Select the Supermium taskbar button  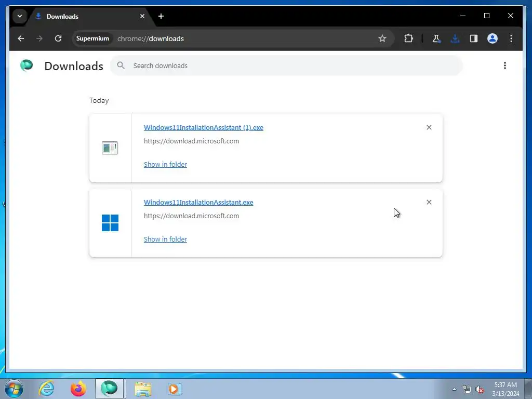pyautogui.click(x=110, y=389)
